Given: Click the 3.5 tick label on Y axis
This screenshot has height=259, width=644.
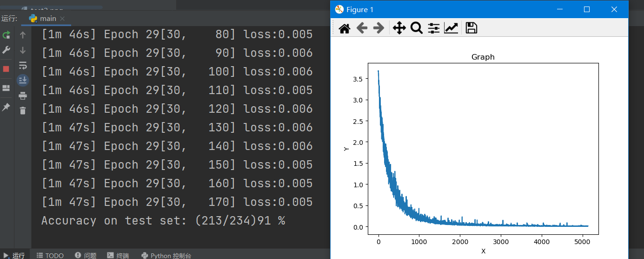Looking at the screenshot, I should (x=359, y=79).
